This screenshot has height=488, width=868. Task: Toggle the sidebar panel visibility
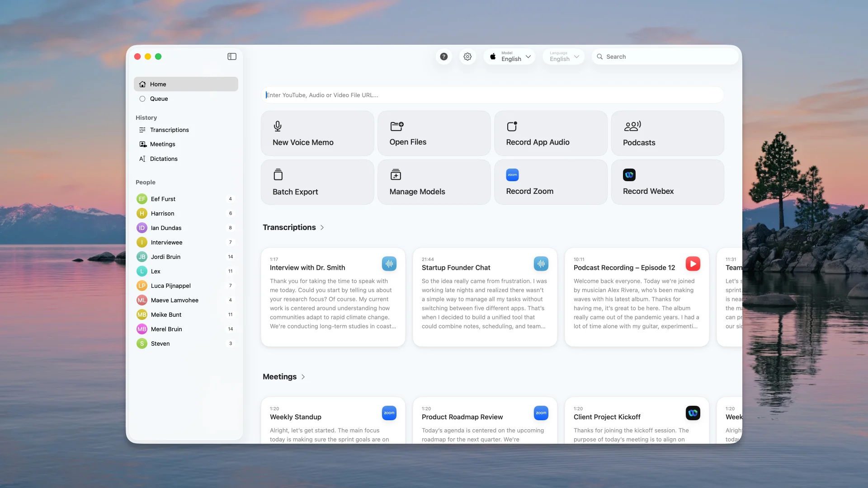pyautogui.click(x=232, y=56)
